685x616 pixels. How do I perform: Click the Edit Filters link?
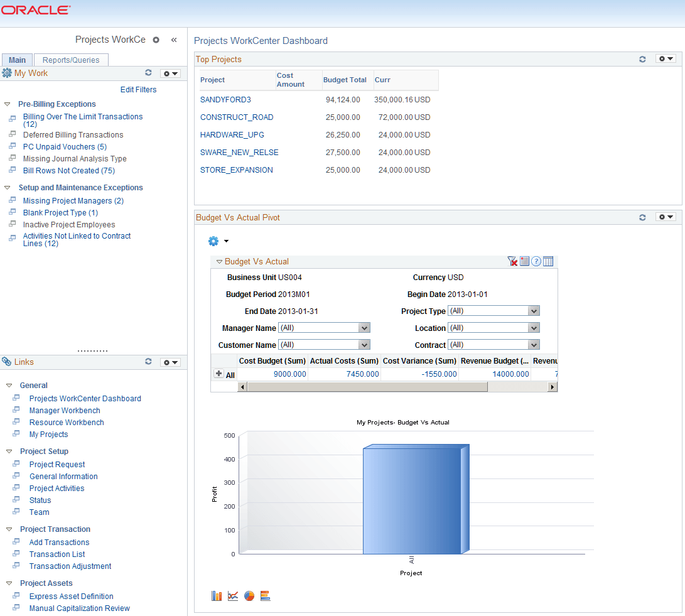(138, 89)
